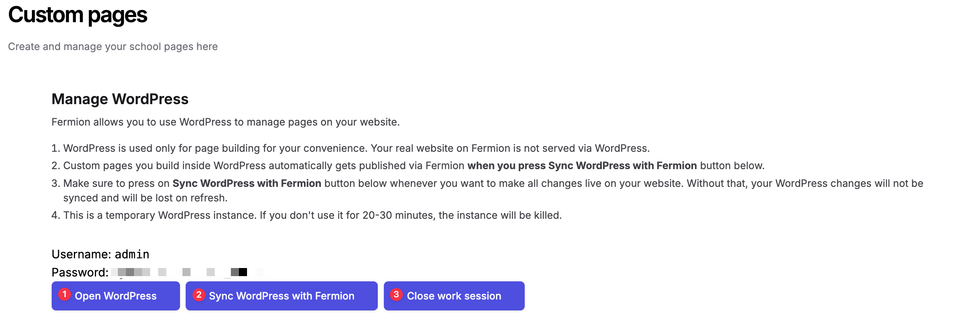The height and width of the screenshot is (331, 980).
Task: Click the Manage WordPress heading
Action: (120, 99)
